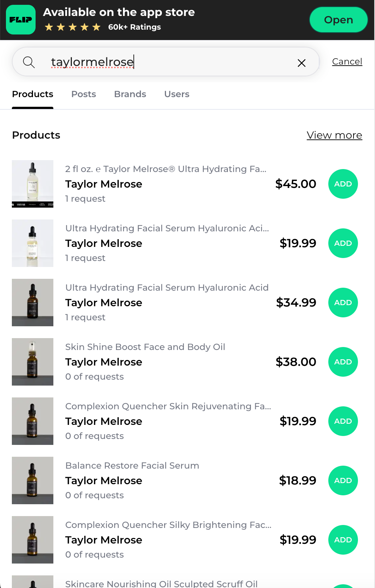Switch to the Brands tab

click(x=130, y=94)
